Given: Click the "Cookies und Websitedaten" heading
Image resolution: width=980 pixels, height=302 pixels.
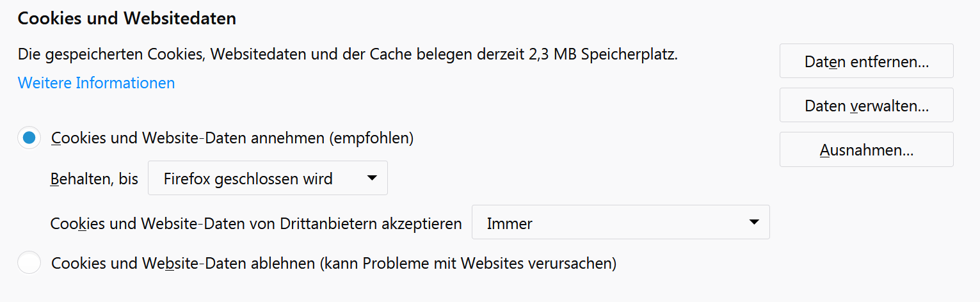Looking at the screenshot, I should click(127, 19).
